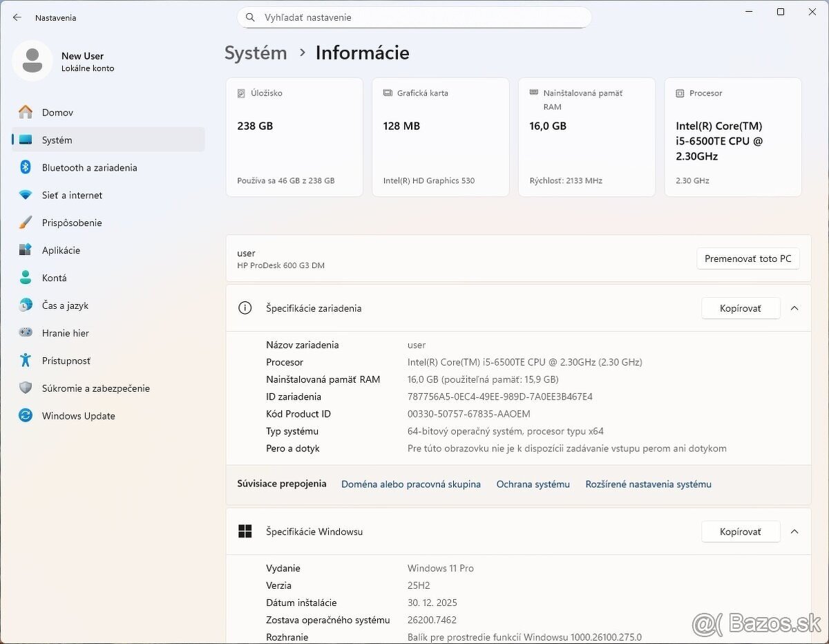829x644 pixels.
Task: Open Rozšírené nastavenia systému link
Action: point(648,484)
